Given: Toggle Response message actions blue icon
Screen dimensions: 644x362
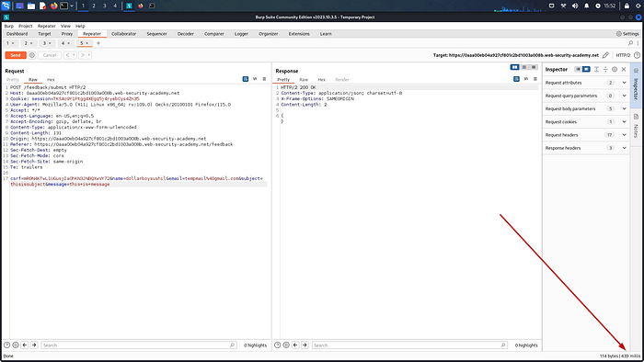Looking at the screenshot, I should (x=516, y=79).
